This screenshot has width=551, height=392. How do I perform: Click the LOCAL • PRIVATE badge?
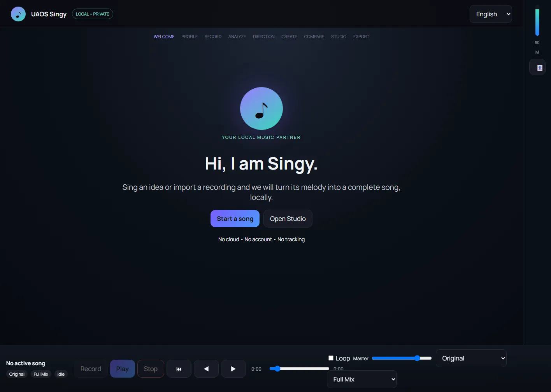pos(93,14)
